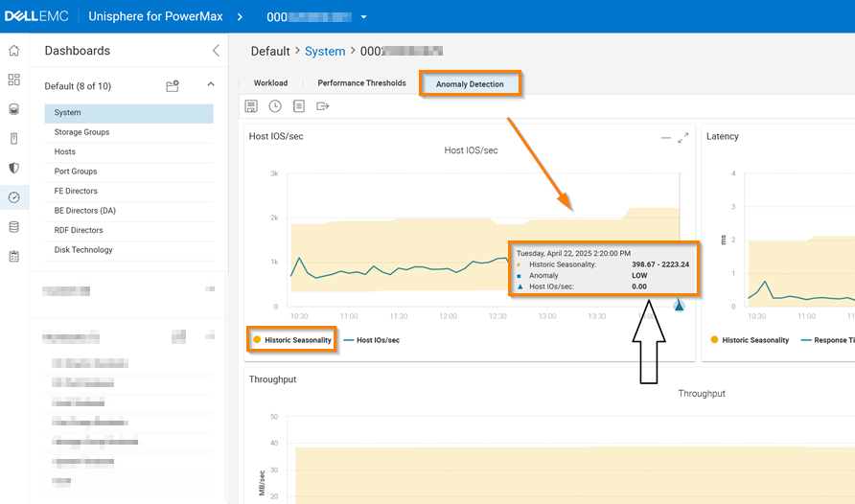Switch to the Workload tab
Image resolution: width=855 pixels, height=504 pixels.
pyautogui.click(x=270, y=83)
